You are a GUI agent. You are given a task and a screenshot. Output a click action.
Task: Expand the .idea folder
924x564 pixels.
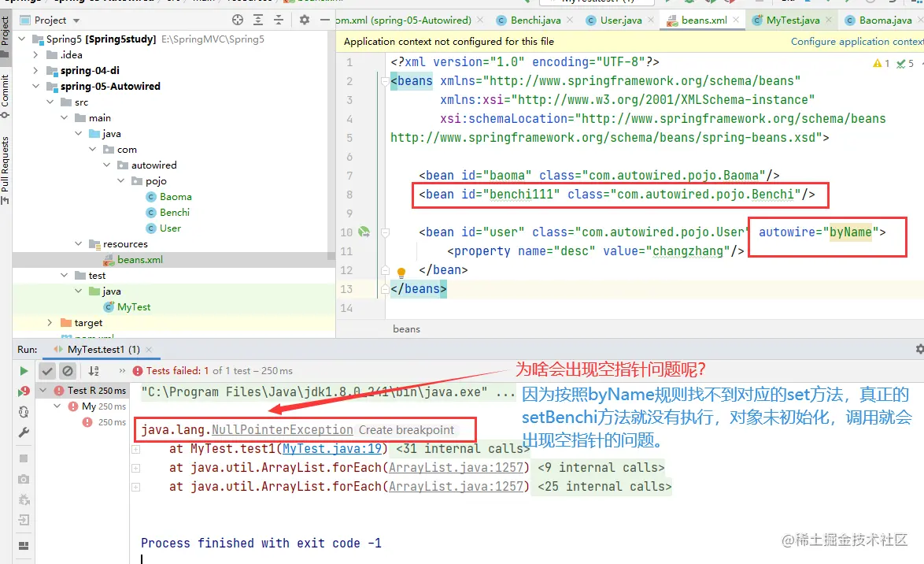(x=36, y=55)
